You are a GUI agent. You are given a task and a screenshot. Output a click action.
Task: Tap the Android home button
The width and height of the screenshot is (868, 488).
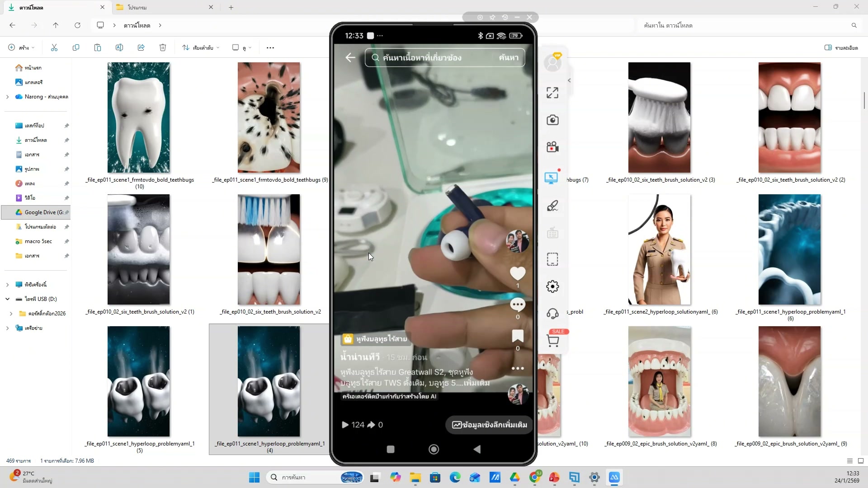click(x=434, y=449)
